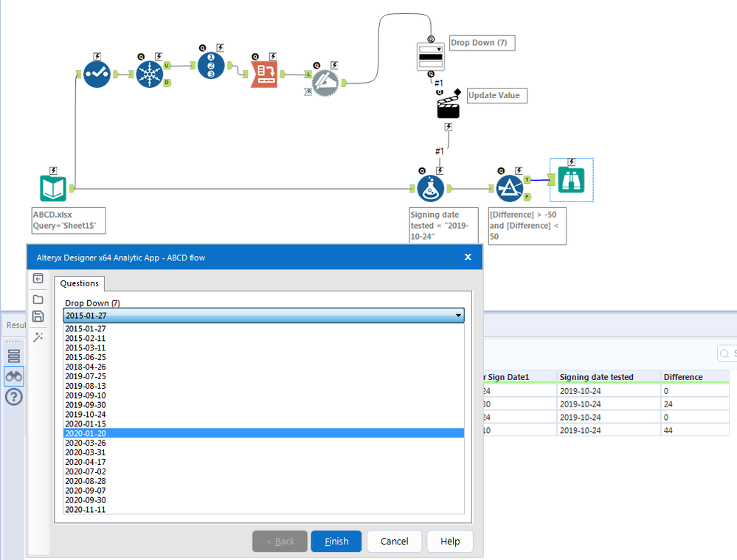The height and width of the screenshot is (560, 737).
Task: Open the help question mark icon
Action: (x=13, y=398)
